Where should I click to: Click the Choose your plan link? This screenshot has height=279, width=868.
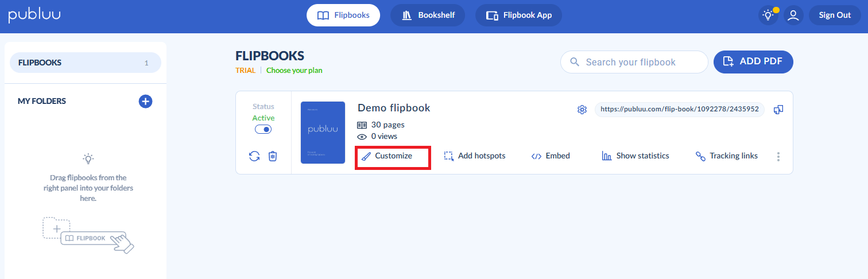point(294,71)
